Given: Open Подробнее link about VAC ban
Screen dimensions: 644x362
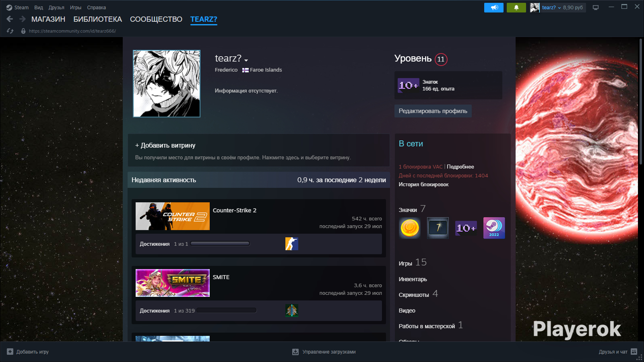Looking at the screenshot, I should (460, 167).
